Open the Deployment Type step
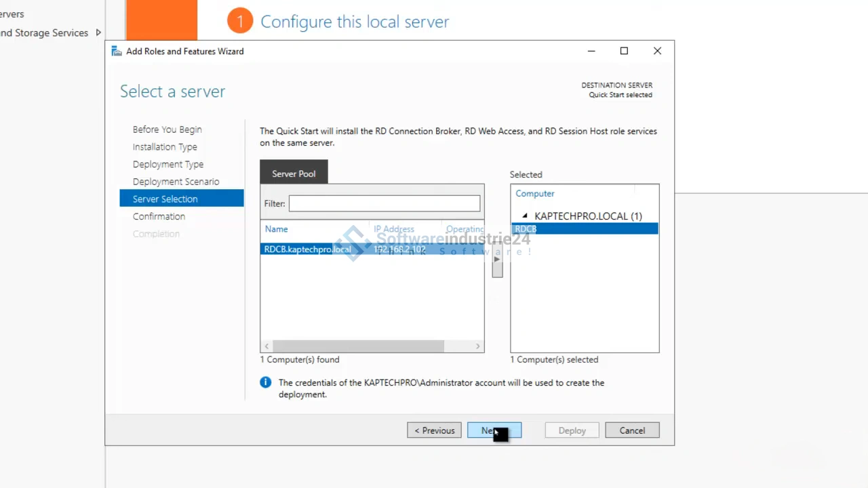The image size is (868, 488). pyautogui.click(x=168, y=164)
